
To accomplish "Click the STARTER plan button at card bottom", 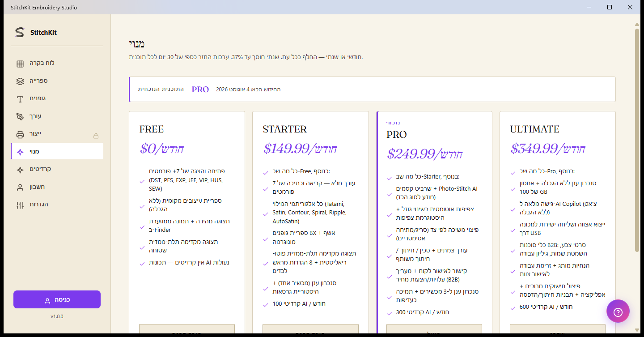I will click(x=310, y=330).
